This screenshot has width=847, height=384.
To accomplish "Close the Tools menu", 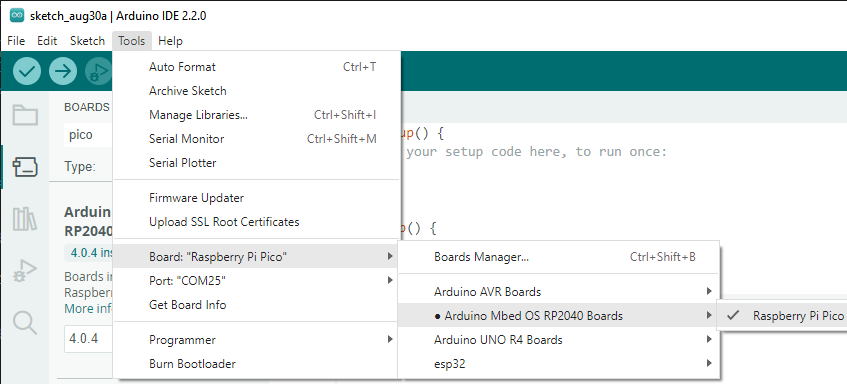I will [x=132, y=41].
